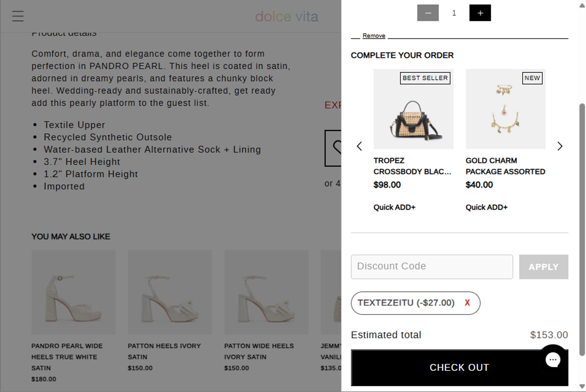Open Patton Heels Ivory Satin thumbnail
586x392 pixels.
pos(170,292)
